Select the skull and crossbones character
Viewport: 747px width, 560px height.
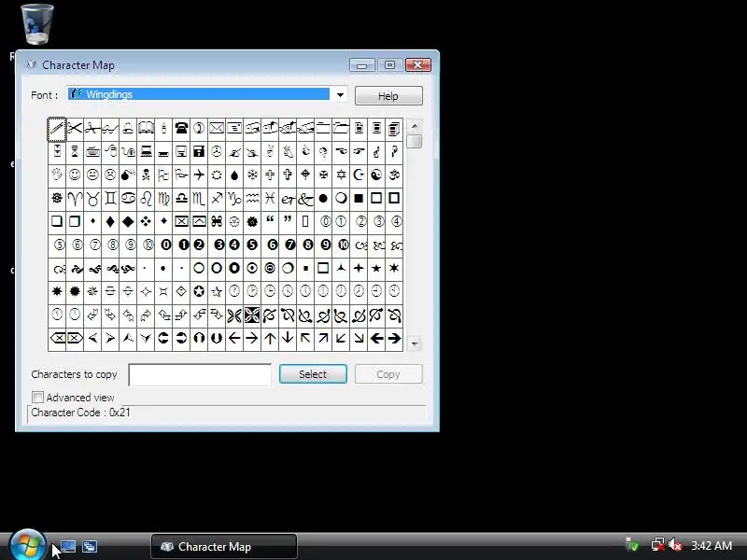pos(146,175)
